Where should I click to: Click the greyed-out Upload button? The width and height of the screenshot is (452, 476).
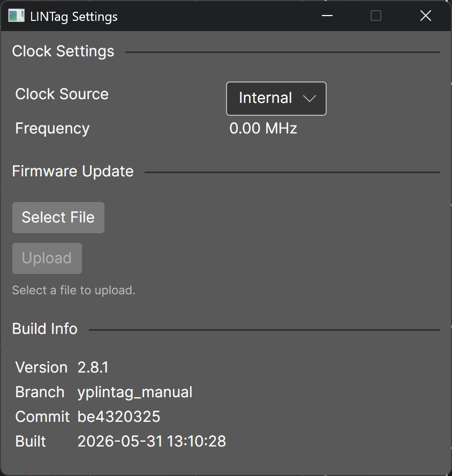click(47, 258)
